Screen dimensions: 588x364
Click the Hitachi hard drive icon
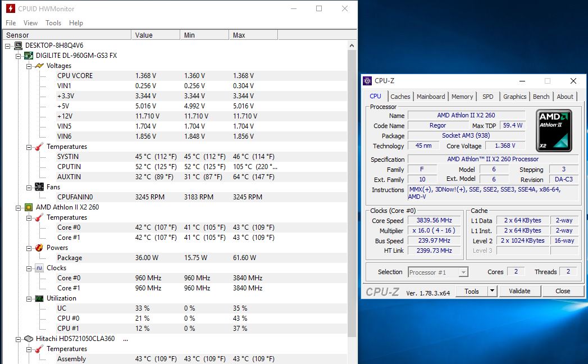(x=29, y=339)
